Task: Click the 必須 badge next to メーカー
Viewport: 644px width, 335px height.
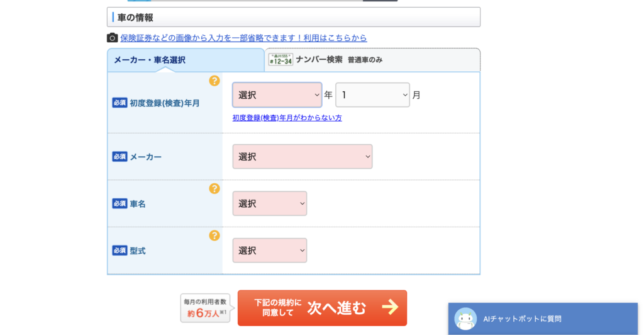Action: tap(119, 157)
